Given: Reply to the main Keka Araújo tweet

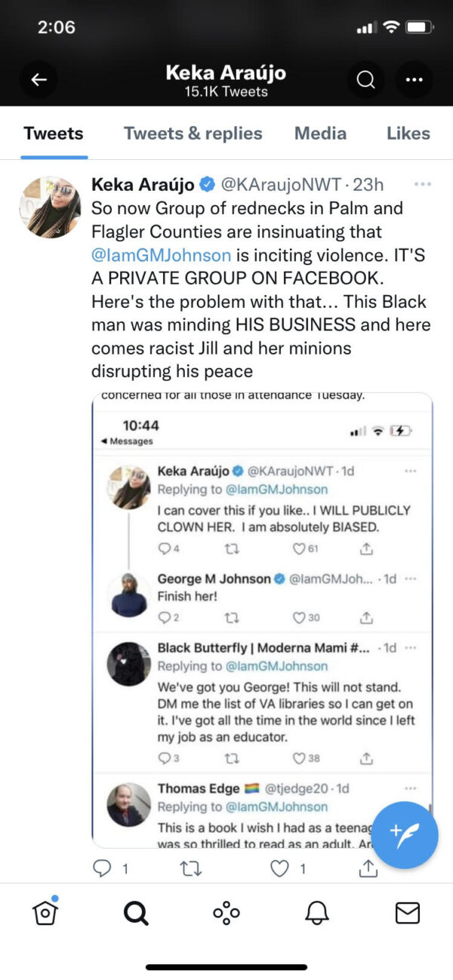Looking at the screenshot, I should coord(102,868).
